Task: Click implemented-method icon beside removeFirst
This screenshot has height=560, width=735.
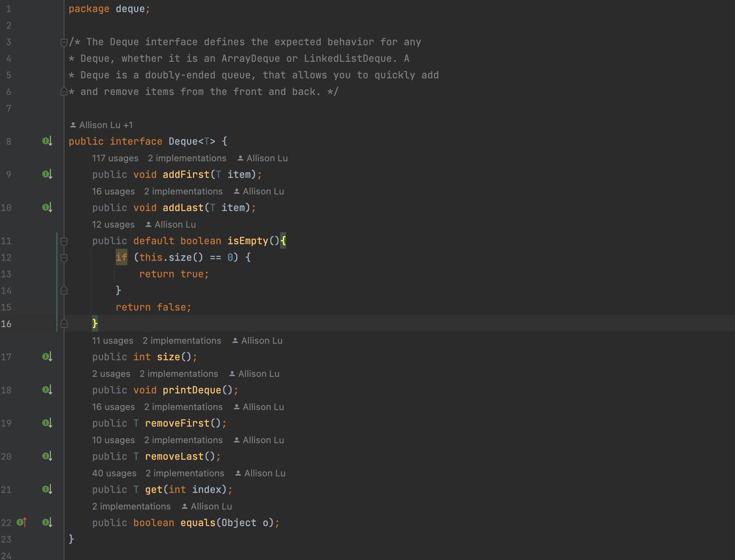Action: (47, 423)
